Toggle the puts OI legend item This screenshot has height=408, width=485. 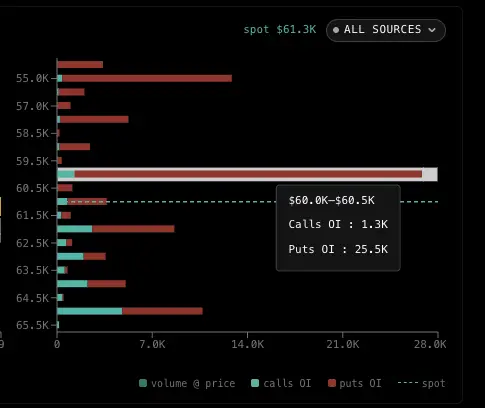(x=355, y=383)
